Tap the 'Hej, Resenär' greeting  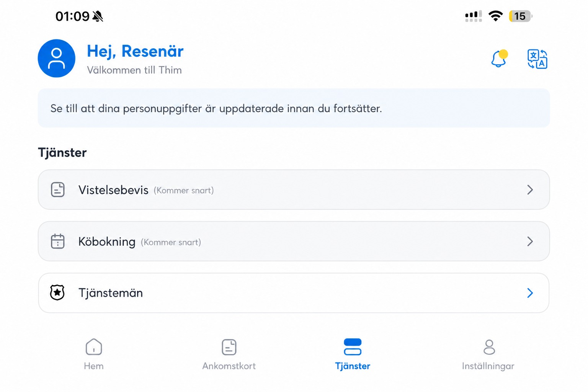[135, 51]
